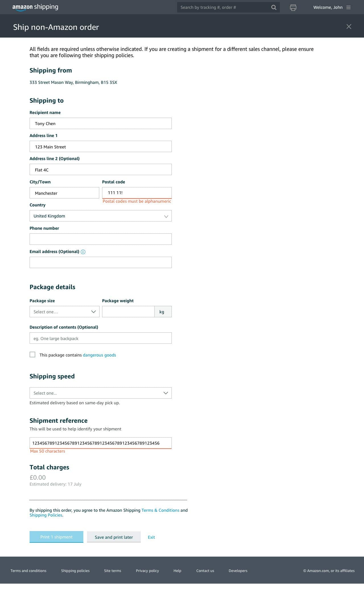Click the search magnifier icon

pyautogui.click(x=274, y=7)
